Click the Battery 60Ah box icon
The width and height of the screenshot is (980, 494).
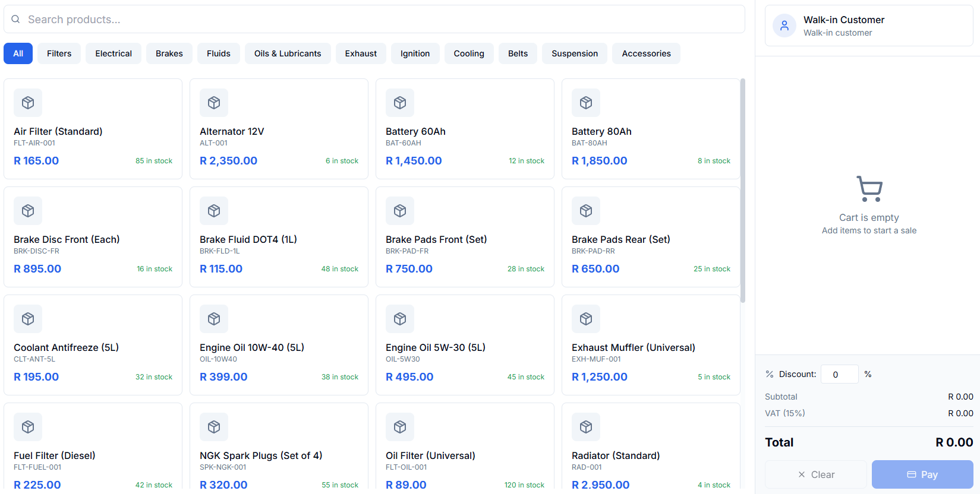400,103
